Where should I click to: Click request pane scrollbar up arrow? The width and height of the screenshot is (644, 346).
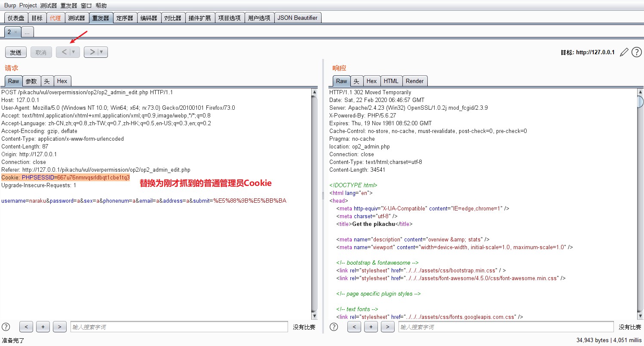coord(314,92)
